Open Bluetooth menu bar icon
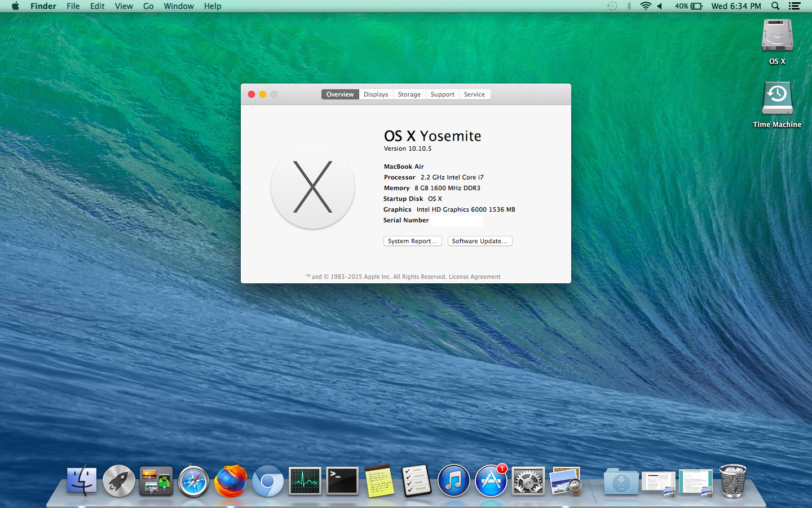This screenshot has width=812, height=508. tap(629, 6)
